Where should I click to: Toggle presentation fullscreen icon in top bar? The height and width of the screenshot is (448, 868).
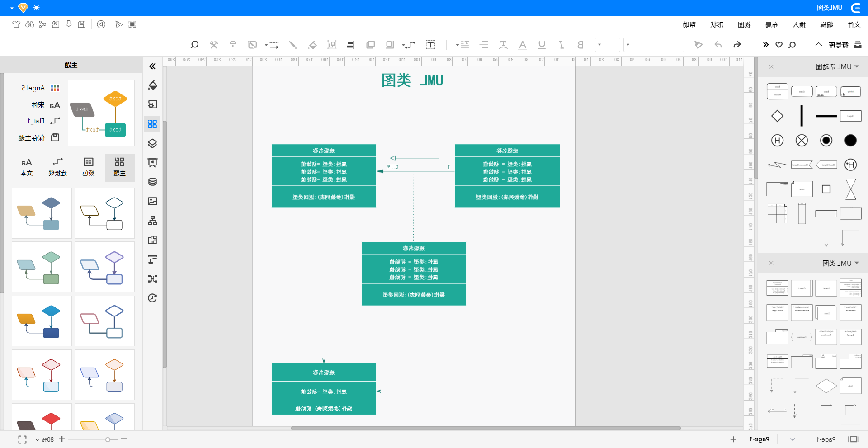[132, 24]
